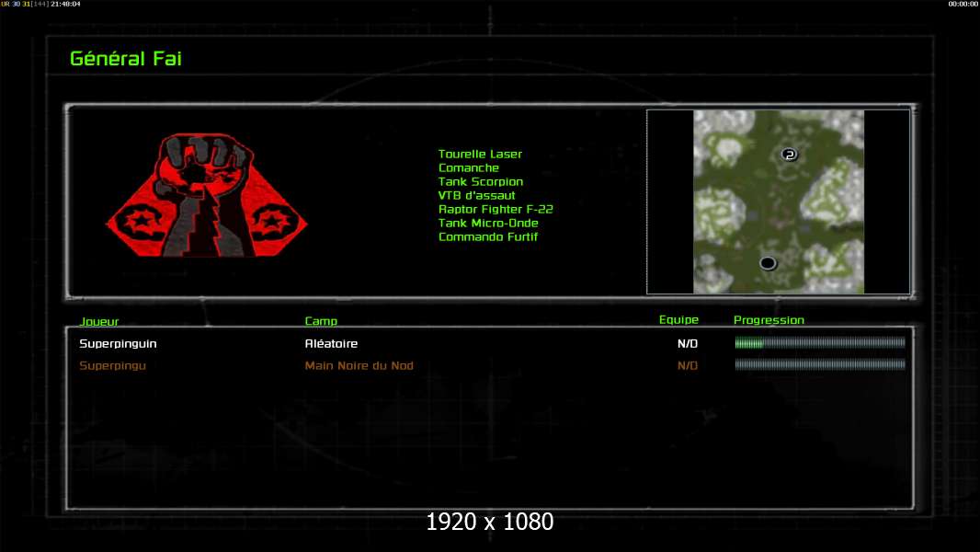980x552 pixels.
Task: Select the Commando Furtif entry
Action: coord(488,236)
